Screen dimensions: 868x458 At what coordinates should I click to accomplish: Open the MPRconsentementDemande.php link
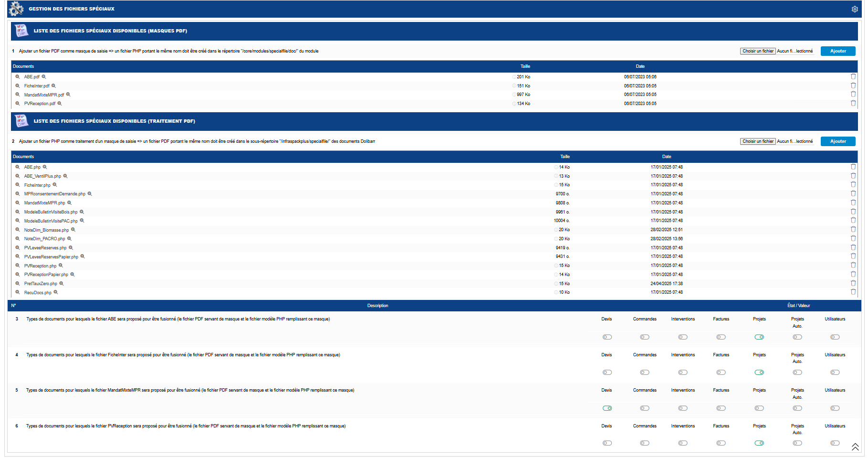55,194
